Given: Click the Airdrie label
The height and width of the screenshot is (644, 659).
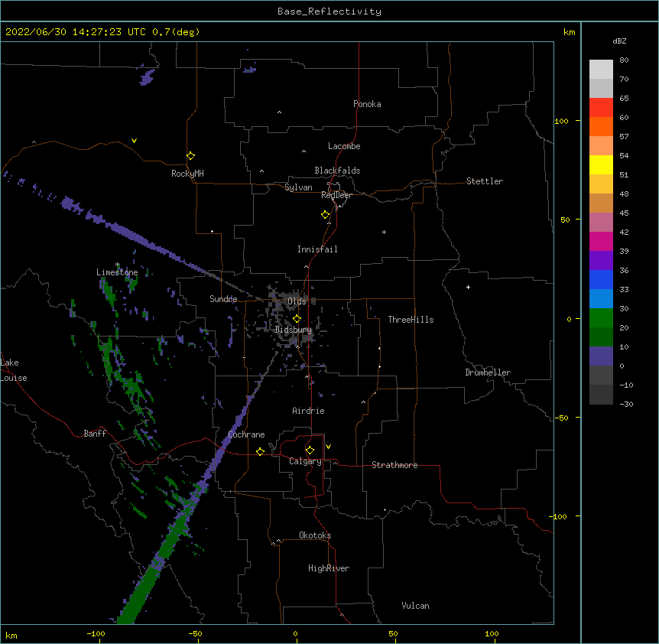Looking at the screenshot, I should (x=309, y=411).
